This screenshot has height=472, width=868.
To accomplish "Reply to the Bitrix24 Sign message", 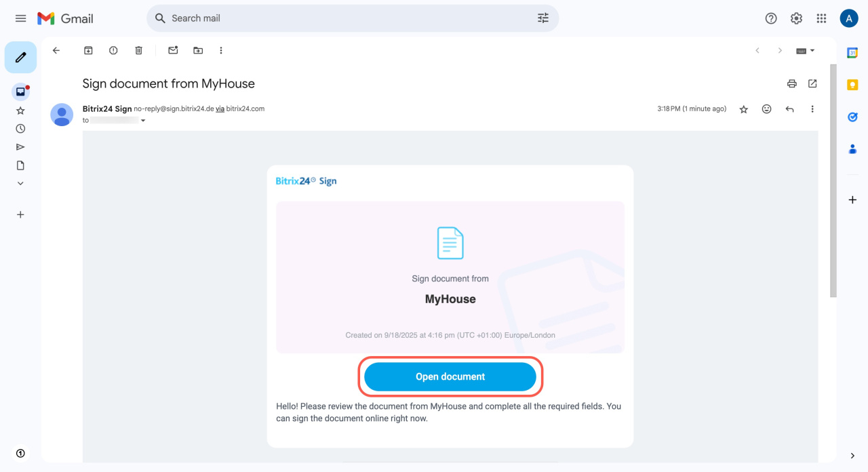I will [789, 109].
